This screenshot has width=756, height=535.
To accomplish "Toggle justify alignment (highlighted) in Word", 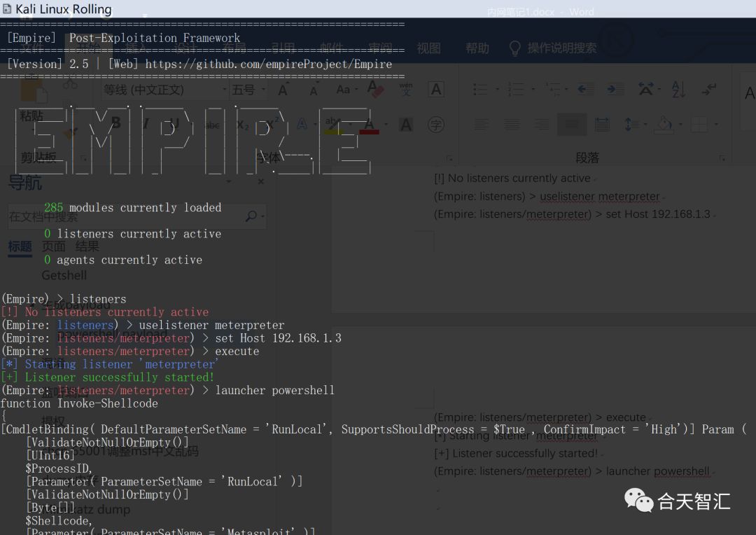I will (x=572, y=125).
